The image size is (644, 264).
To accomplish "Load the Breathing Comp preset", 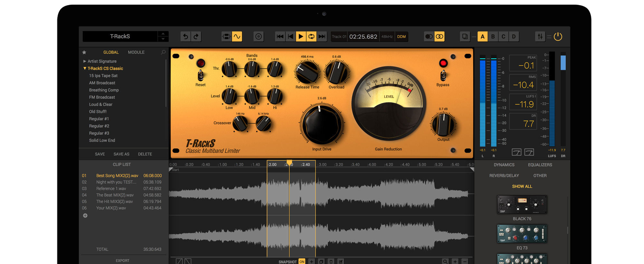I will click(x=104, y=90).
